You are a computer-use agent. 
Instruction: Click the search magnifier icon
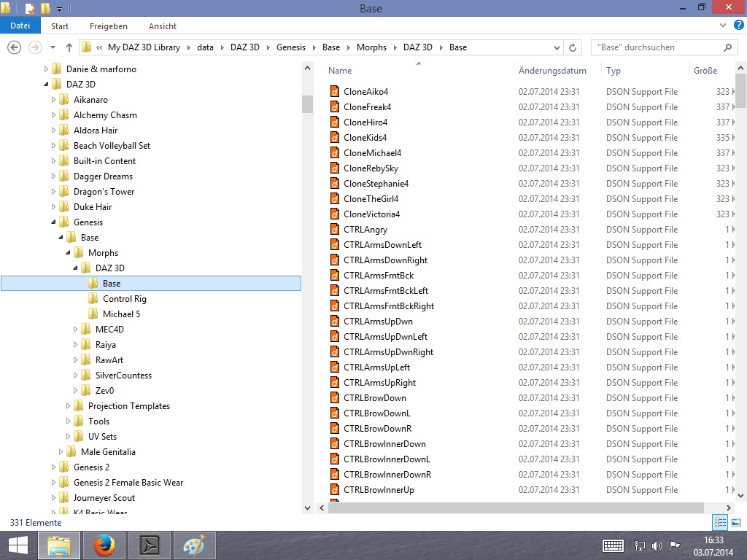(x=727, y=47)
